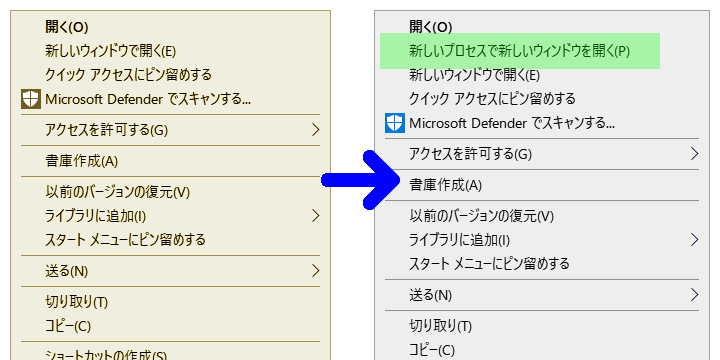Run Microsoft Defender でスキャンする in left menu

point(148,98)
